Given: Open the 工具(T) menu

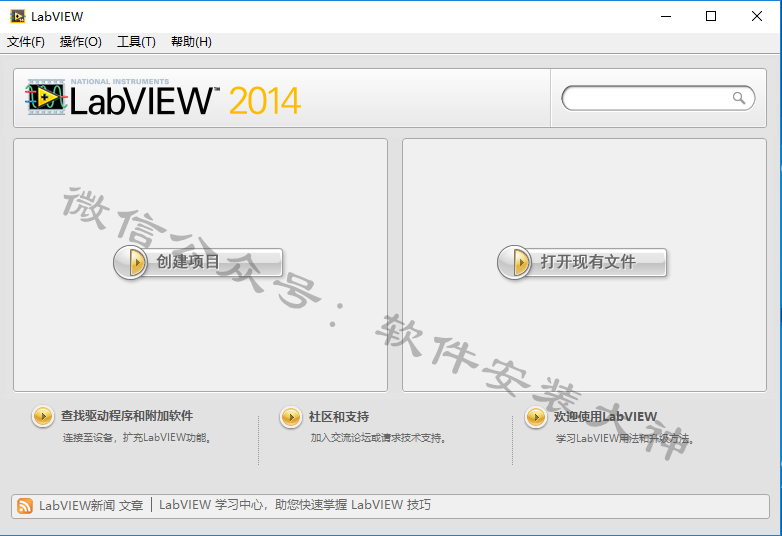Looking at the screenshot, I should [x=136, y=42].
